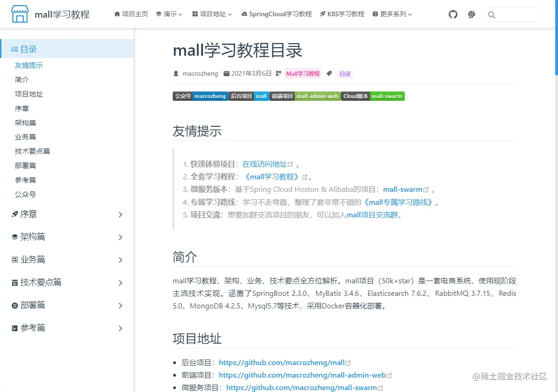Image resolution: width=558 pixels, height=392 pixels.
Task: Go to 项目主页 in the navbar
Action: click(x=131, y=14)
